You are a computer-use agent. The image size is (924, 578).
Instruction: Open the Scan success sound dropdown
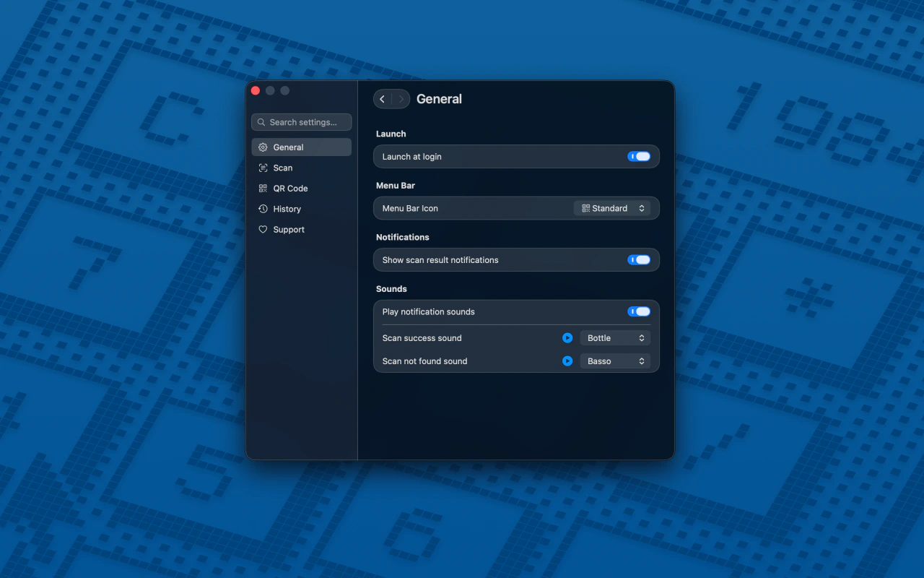[x=615, y=338]
